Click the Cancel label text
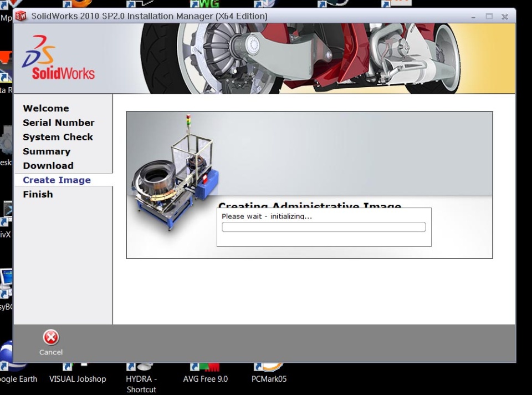The height and width of the screenshot is (395, 532). click(x=51, y=352)
